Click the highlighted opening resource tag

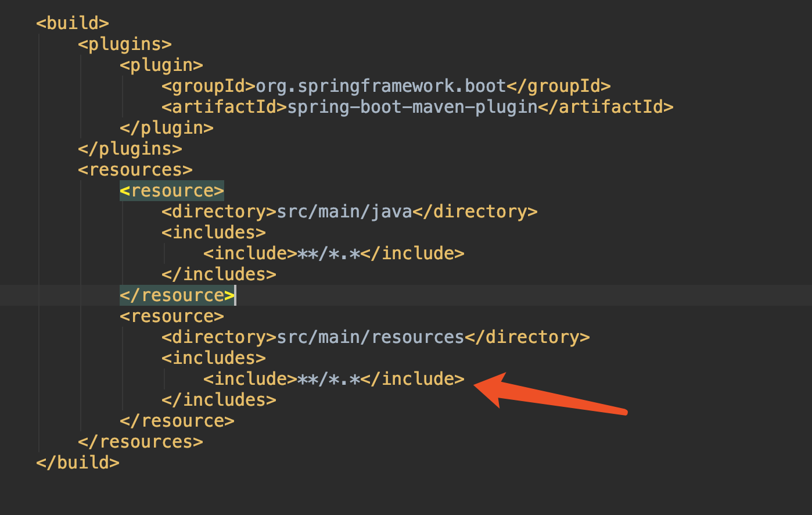(x=172, y=191)
